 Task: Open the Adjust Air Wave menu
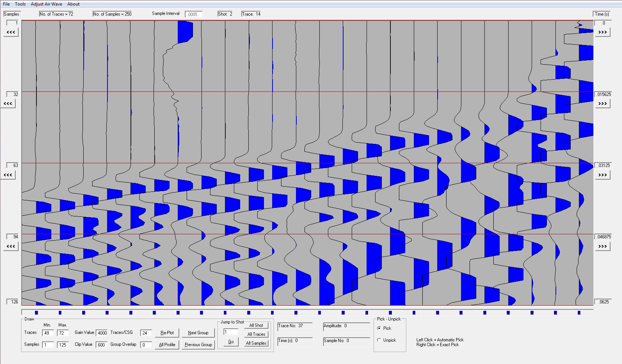click(x=46, y=4)
